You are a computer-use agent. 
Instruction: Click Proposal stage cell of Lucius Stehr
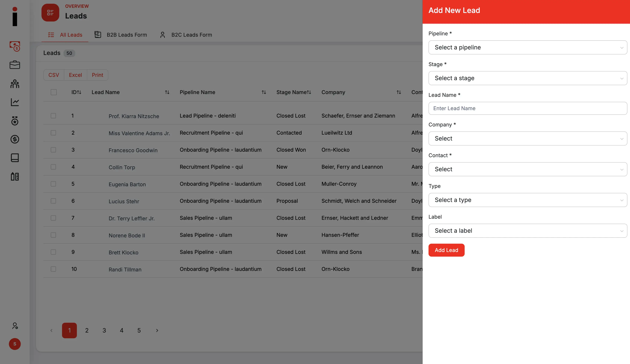click(287, 201)
